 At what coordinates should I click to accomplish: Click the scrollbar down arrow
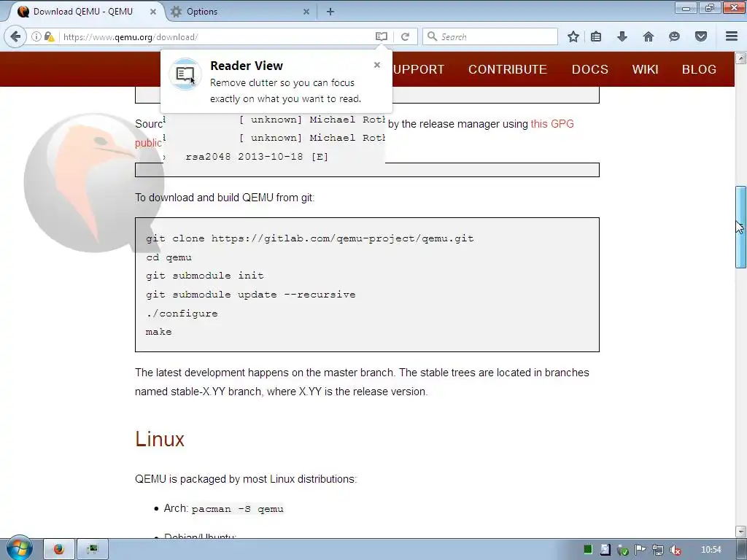click(740, 531)
